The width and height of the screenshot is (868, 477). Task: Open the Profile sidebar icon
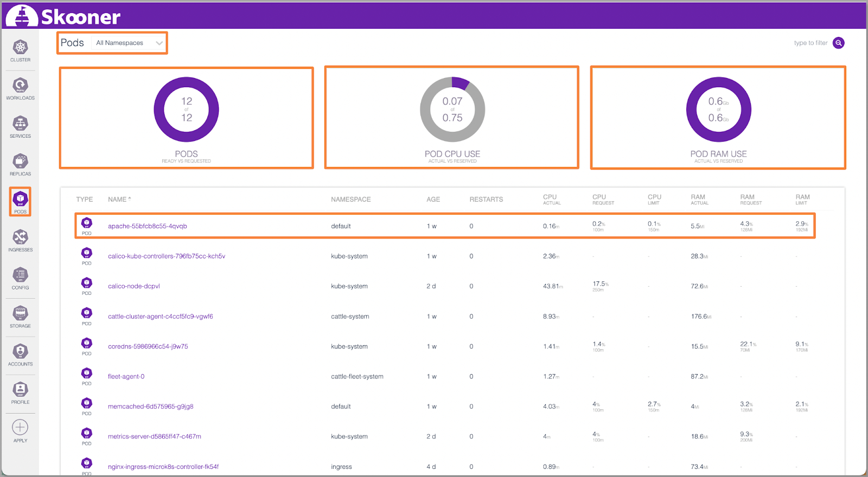(x=20, y=393)
